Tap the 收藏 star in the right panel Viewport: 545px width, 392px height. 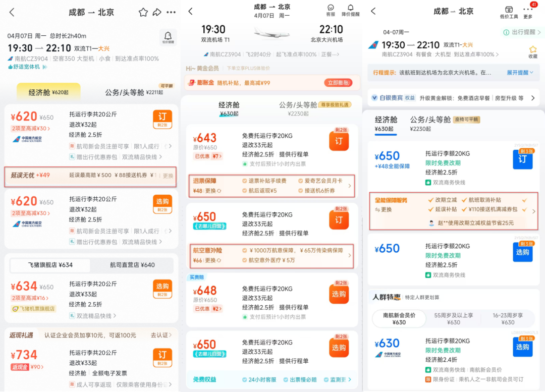click(x=533, y=52)
